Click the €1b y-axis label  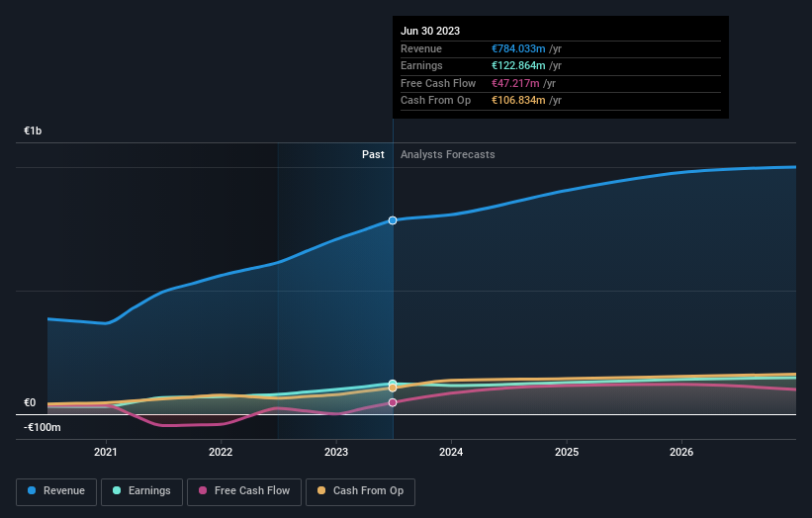pos(33,130)
